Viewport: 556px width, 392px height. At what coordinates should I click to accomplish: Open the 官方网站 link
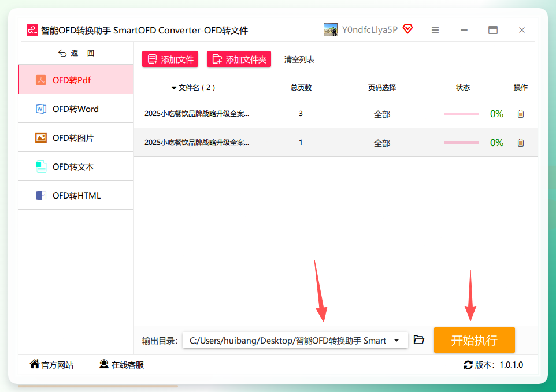(52, 364)
